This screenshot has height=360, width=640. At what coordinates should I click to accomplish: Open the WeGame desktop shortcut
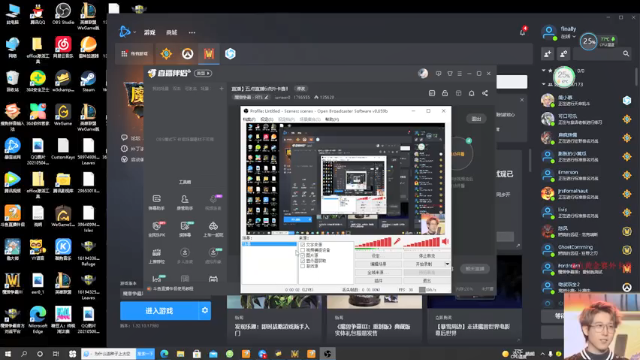click(63, 115)
